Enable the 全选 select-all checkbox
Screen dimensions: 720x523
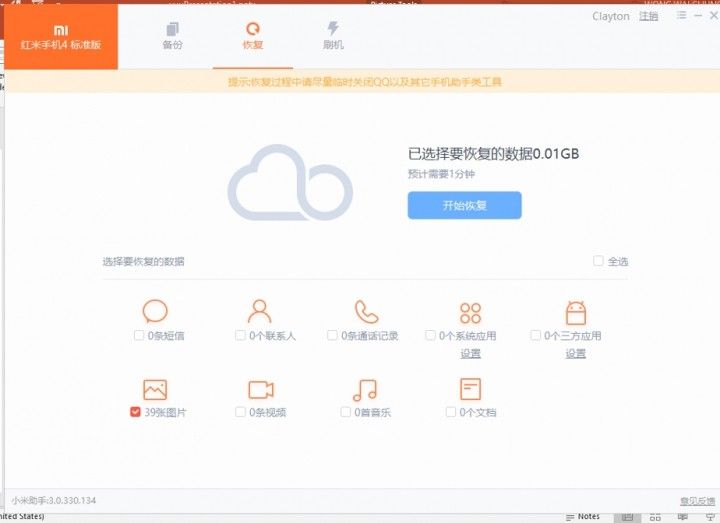[x=598, y=261]
